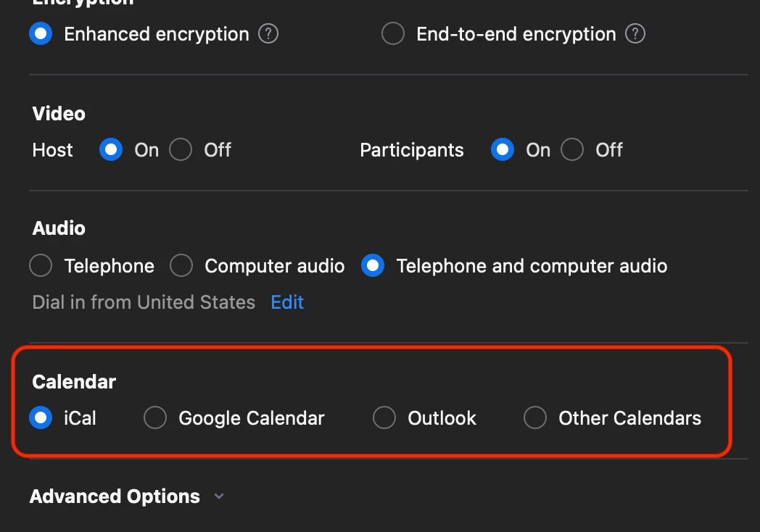Screen dimensions: 760x532
Task: Click the Enhanced encryption help icon
Action: [268, 34]
